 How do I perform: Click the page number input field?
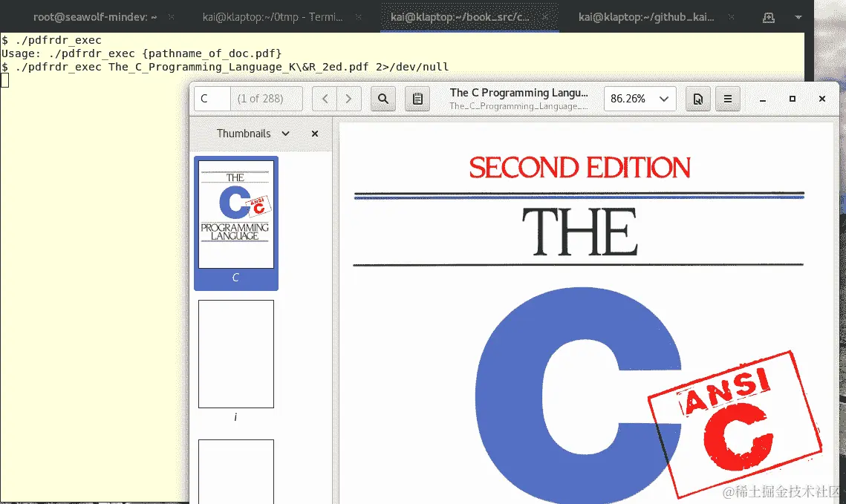click(212, 99)
